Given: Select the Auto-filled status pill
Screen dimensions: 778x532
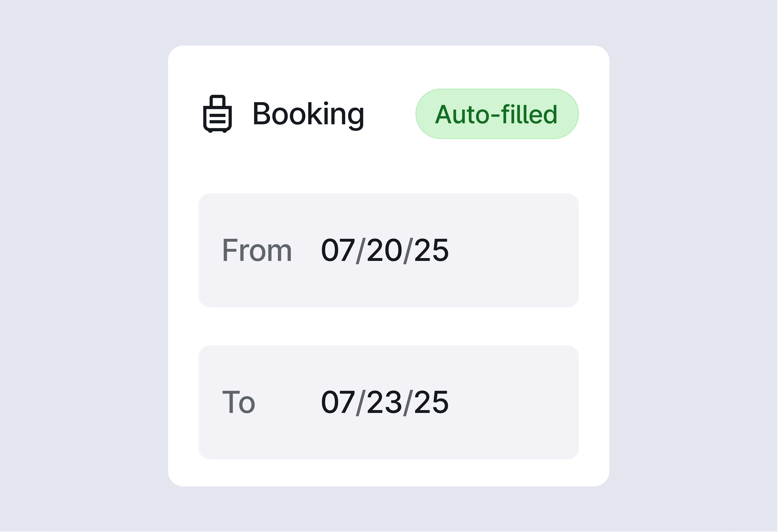Looking at the screenshot, I should [x=496, y=114].
